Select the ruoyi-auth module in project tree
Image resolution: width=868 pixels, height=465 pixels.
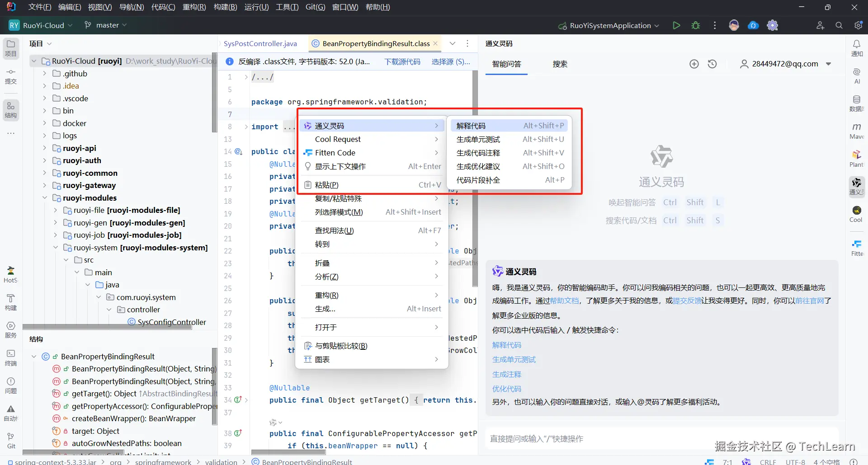[82, 160]
